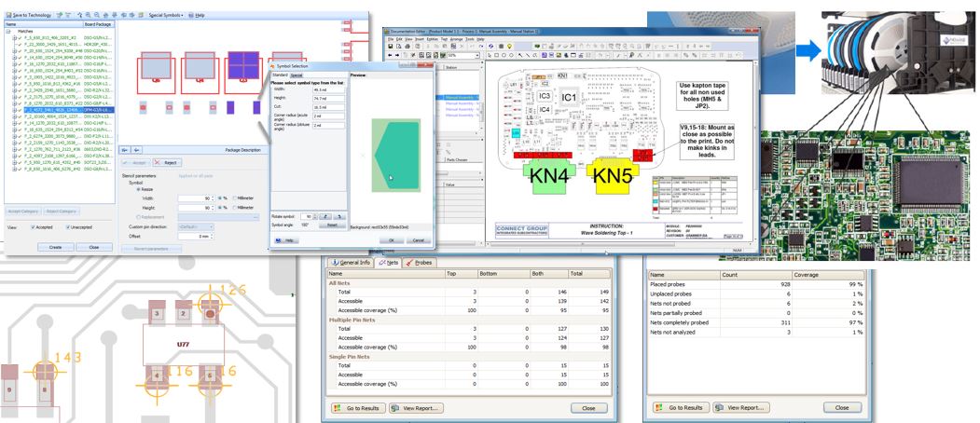Open the Special tab in Symbol Selection
Viewport: 980px width, 423px height.
pos(297,75)
